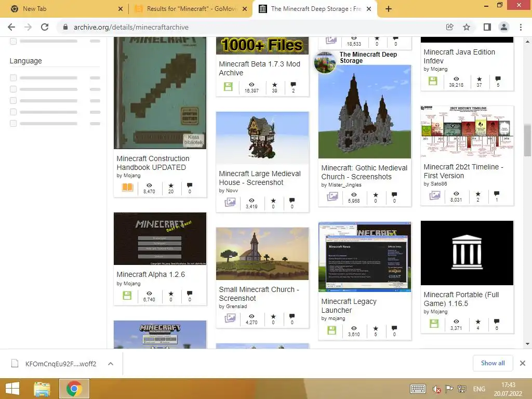Click the muted volume tray icon

(x=436, y=389)
